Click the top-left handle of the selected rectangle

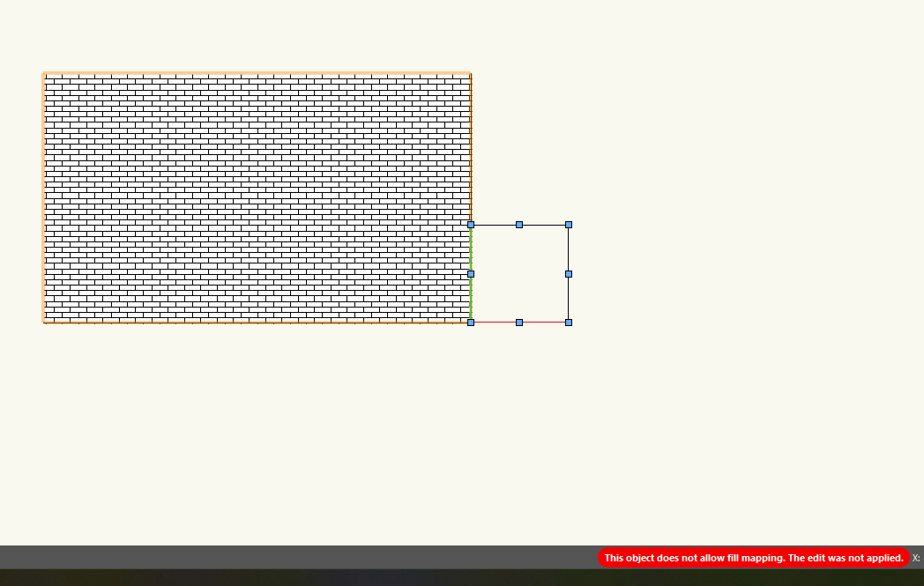tap(471, 225)
